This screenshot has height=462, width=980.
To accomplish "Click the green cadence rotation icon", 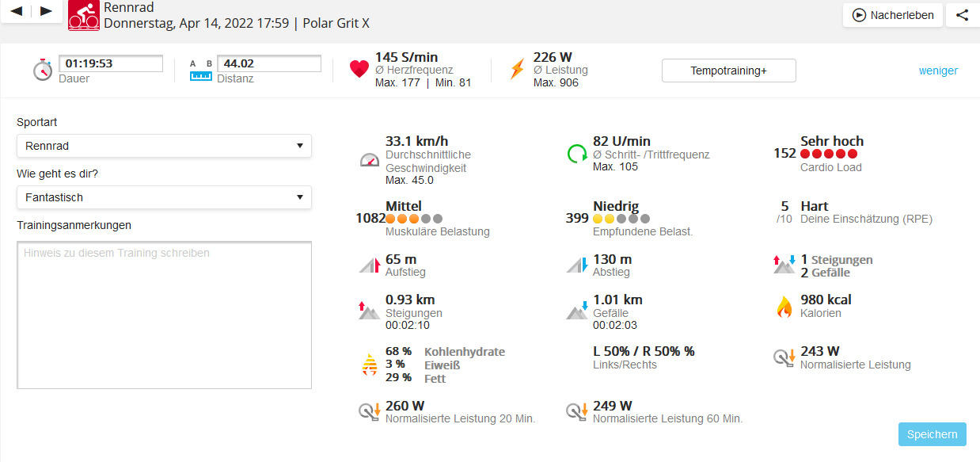I will coord(577,153).
